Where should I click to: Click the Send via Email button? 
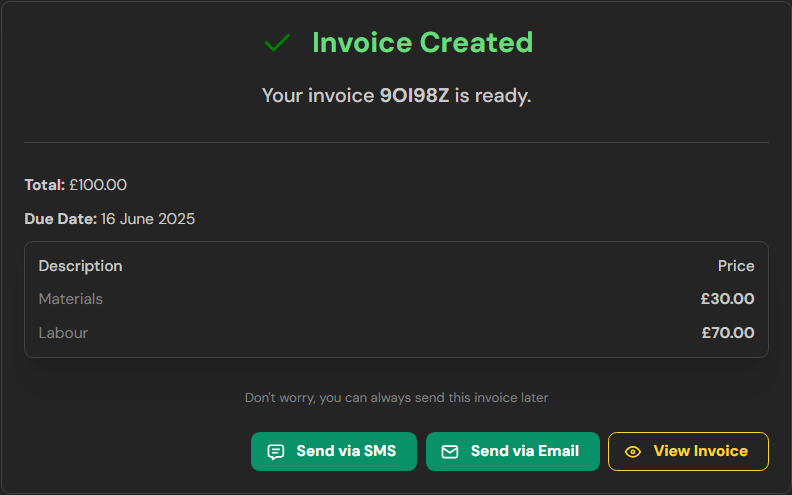[513, 451]
